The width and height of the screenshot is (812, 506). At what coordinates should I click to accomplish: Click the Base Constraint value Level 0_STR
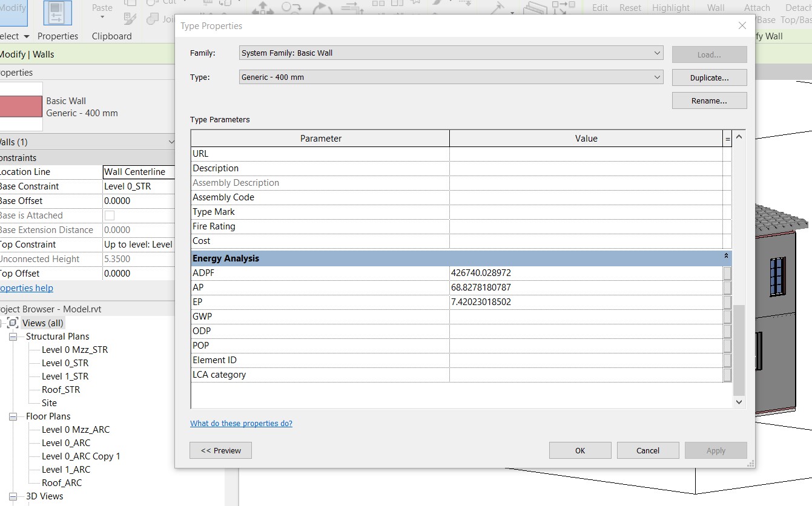(x=139, y=186)
